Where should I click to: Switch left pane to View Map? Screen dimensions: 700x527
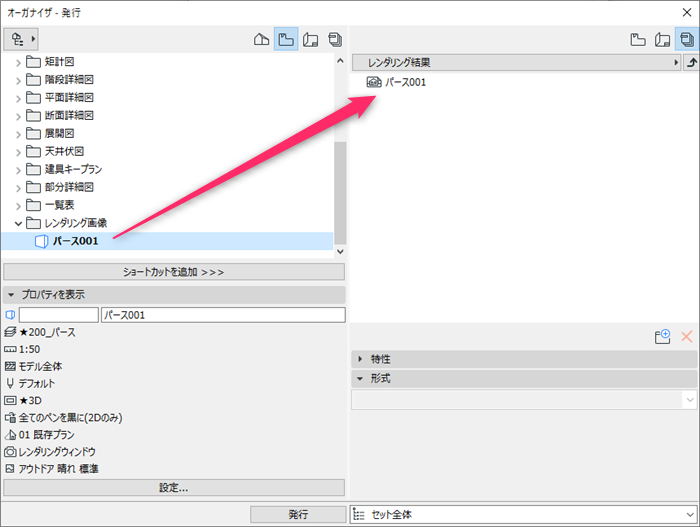[x=286, y=39]
